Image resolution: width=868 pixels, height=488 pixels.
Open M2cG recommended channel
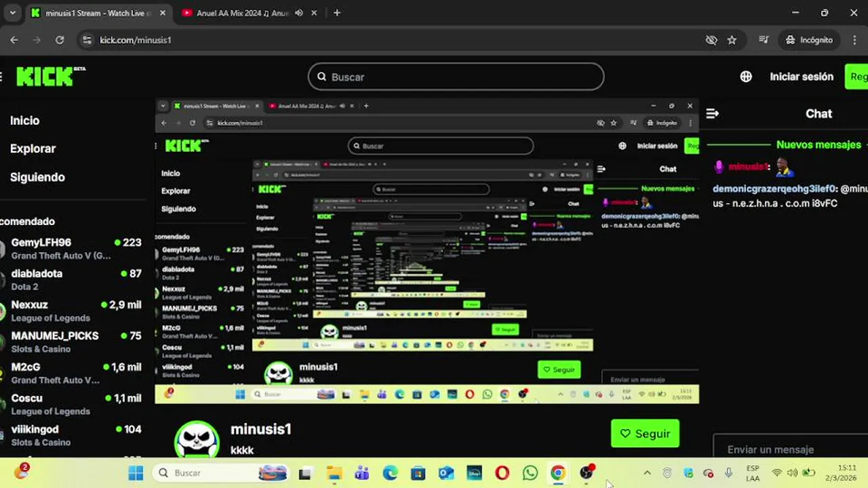click(71, 373)
